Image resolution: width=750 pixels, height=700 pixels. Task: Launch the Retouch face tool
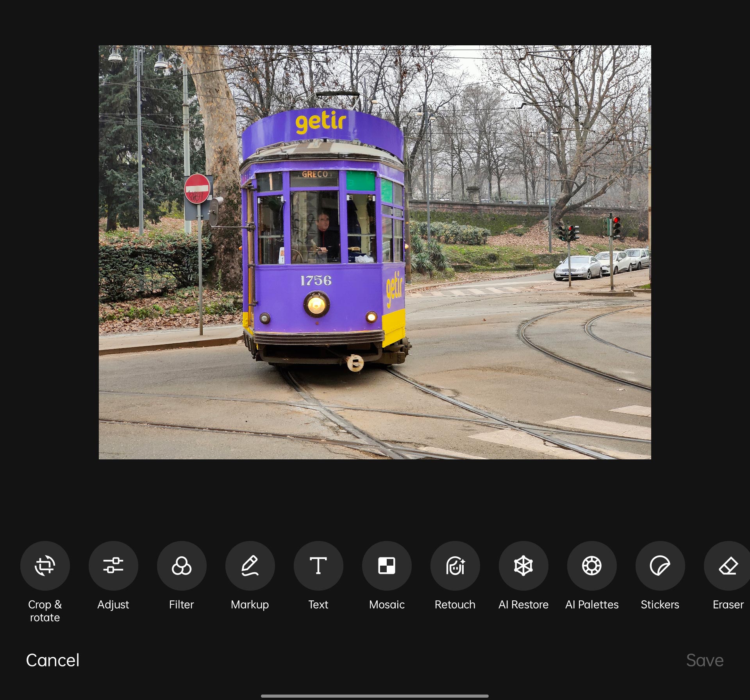[455, 565]
